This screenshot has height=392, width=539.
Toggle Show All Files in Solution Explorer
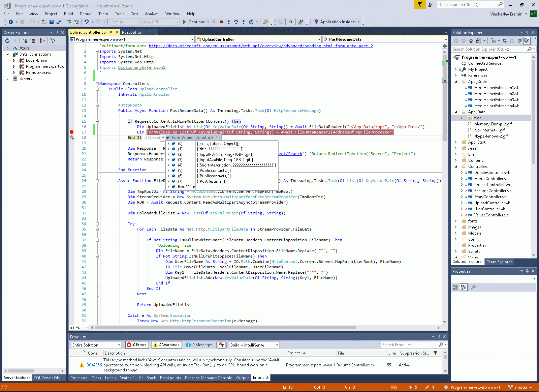coord(527,41)
